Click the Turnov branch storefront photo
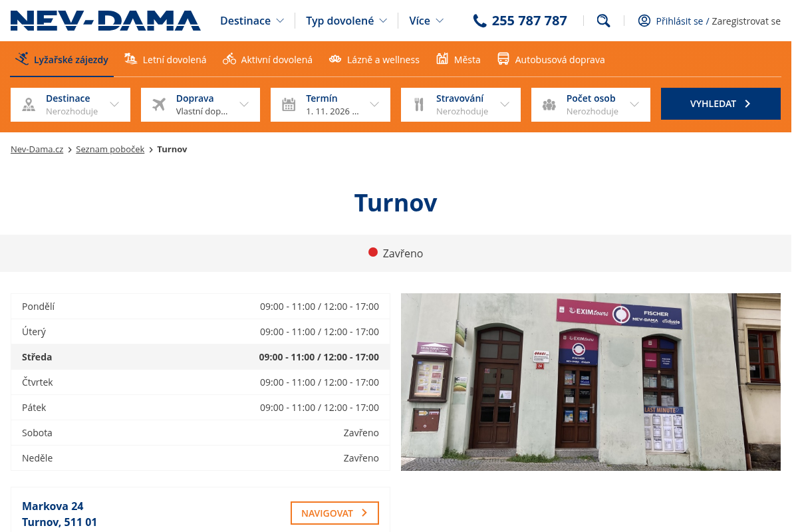798x532 pixels. (x=591, y=382)
